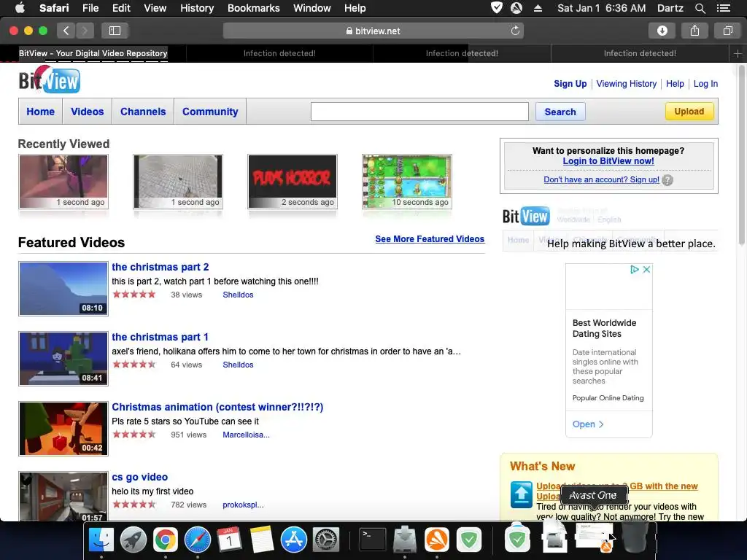Go to the Videos nav tab
The width and height of the screenshot is (747, 560).
point(88,112)
